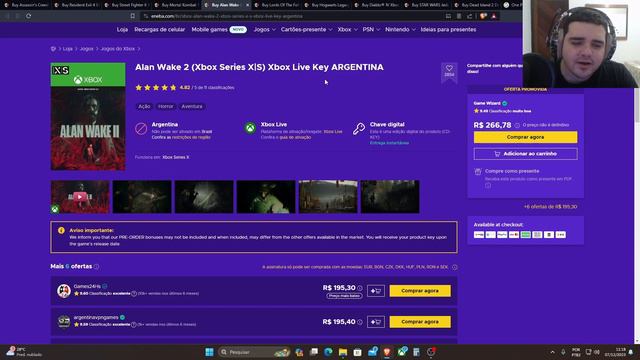Viewport: 640px width, 360px height.
Task: Click the info icon next to Mais 6 ofertas
Action: click(x=96, y=267)
